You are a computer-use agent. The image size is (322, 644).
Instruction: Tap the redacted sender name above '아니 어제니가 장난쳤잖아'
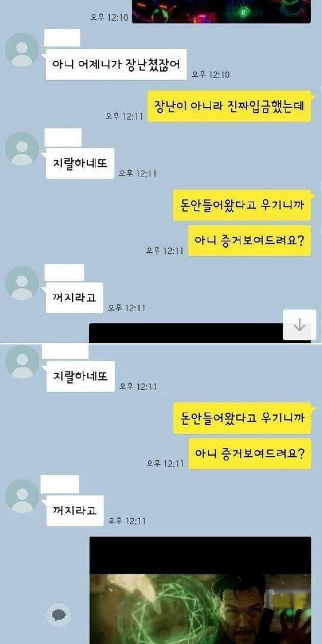point(63,38)
